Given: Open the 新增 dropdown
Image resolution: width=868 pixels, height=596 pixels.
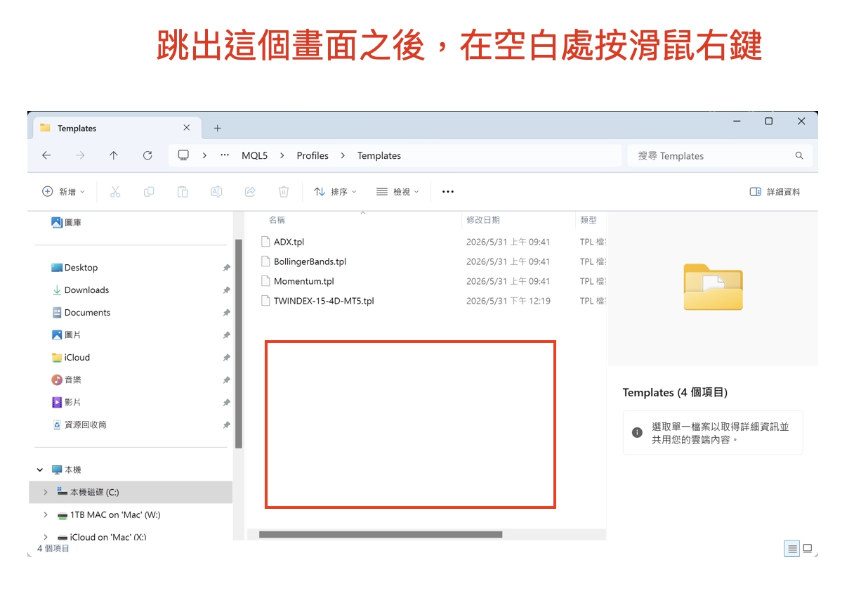Looking at the screenshot, I should click(x=64, y=191).
